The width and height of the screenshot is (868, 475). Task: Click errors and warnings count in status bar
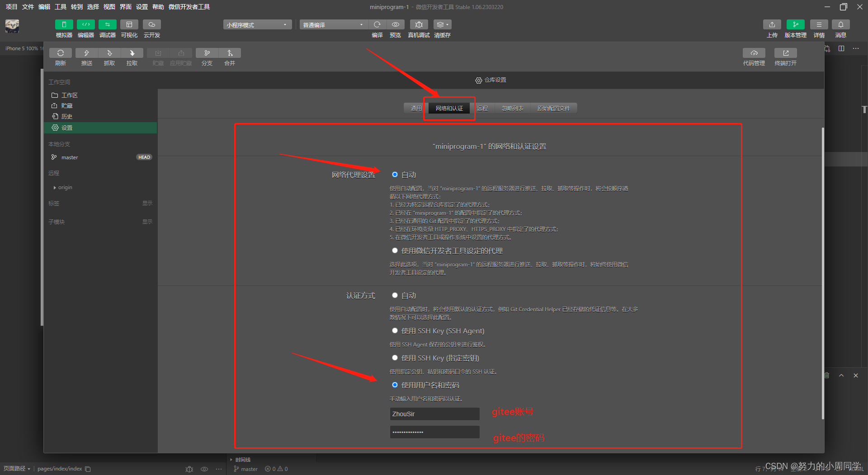(276, 469)
